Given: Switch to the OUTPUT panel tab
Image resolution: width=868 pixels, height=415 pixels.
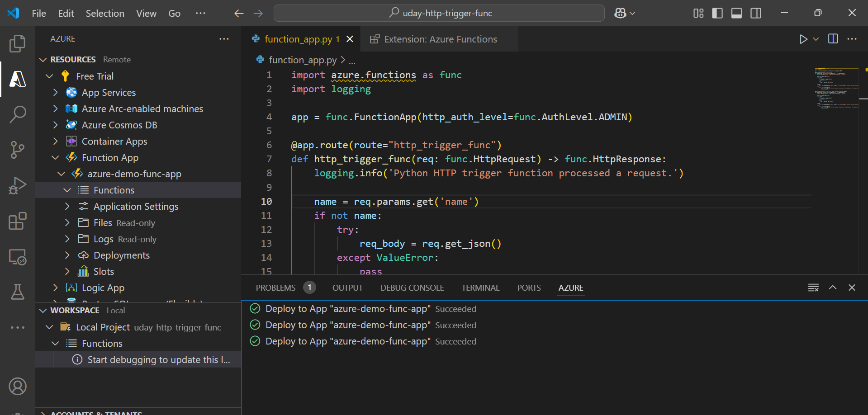Looking at the screenshot, I should click(x=347, y=288).
